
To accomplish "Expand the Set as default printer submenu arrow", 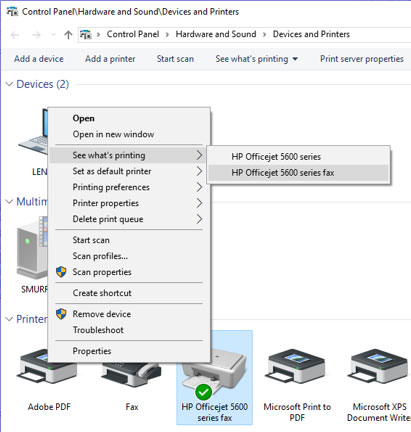I will 199,171.
